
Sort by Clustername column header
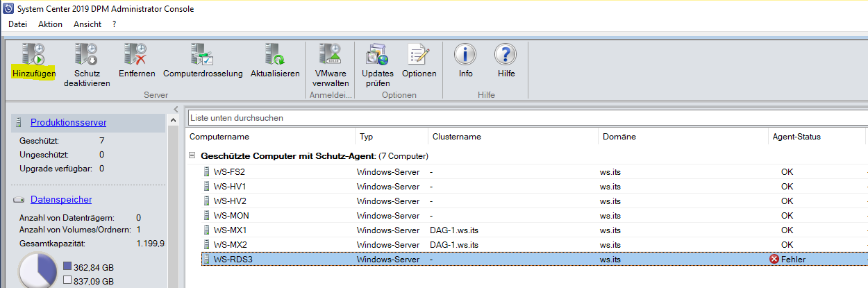click(x=456, y=137)
